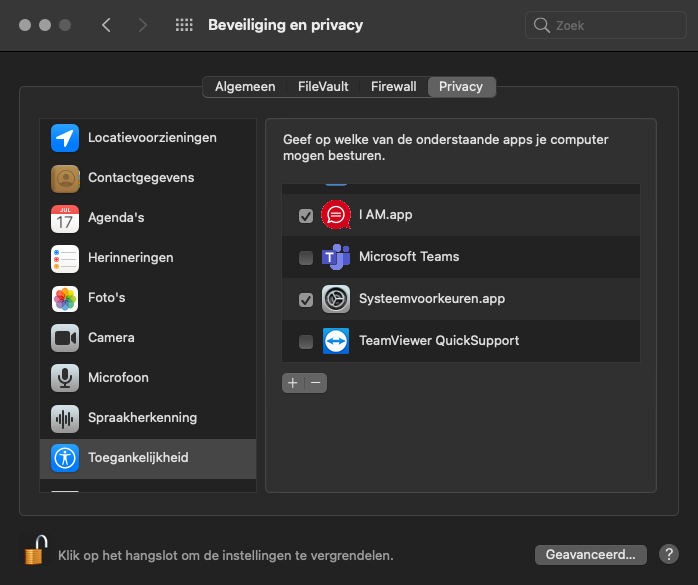Select Agenda's in the sidebar
The height and width of the screenshot is (585, 698).
point(148,218)
